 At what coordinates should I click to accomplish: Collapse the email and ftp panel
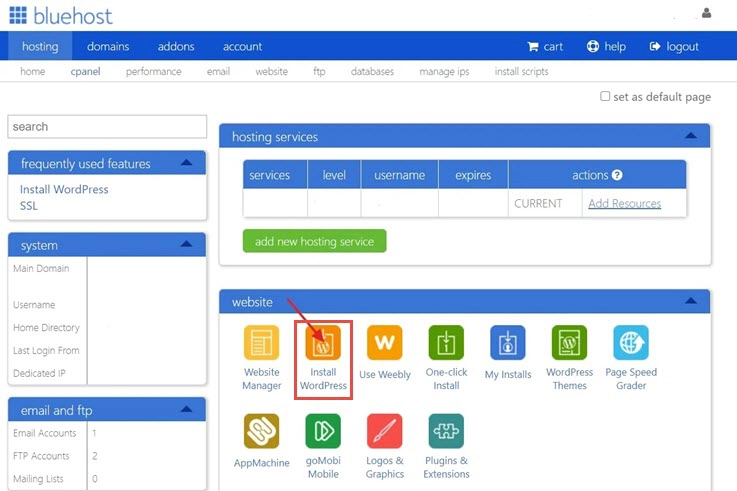[x=186, y=409]
